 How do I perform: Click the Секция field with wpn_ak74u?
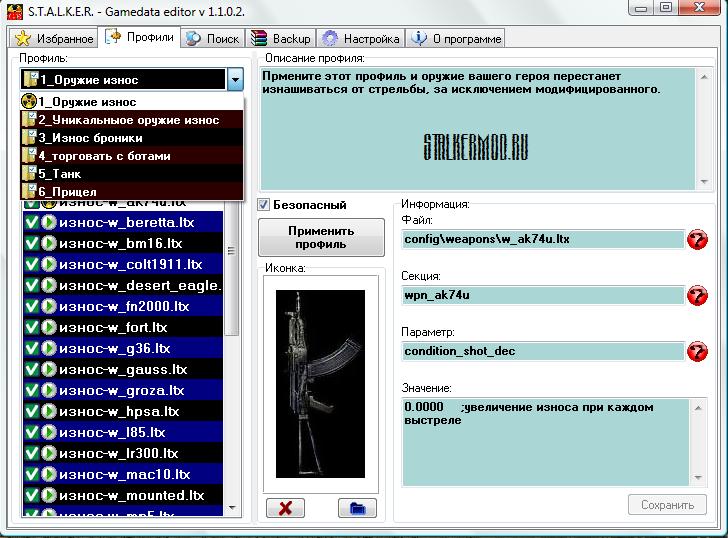pos(543,295)
